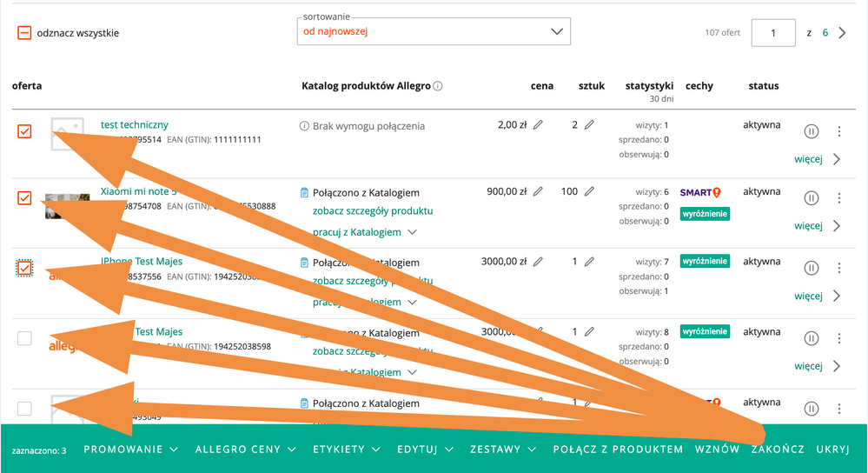Edit quantity 100 of Xiaomi offer
The width and height of the screenshot is (868, 473).
point(590,191)
